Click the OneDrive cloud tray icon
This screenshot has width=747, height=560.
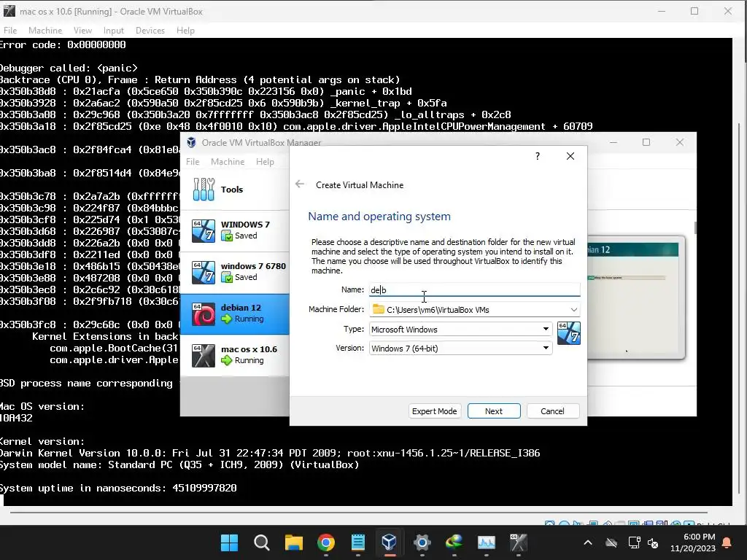[611, 542]
